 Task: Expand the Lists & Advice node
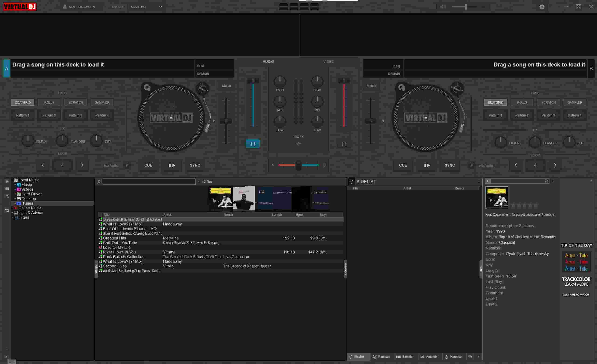tap(12, 213)
